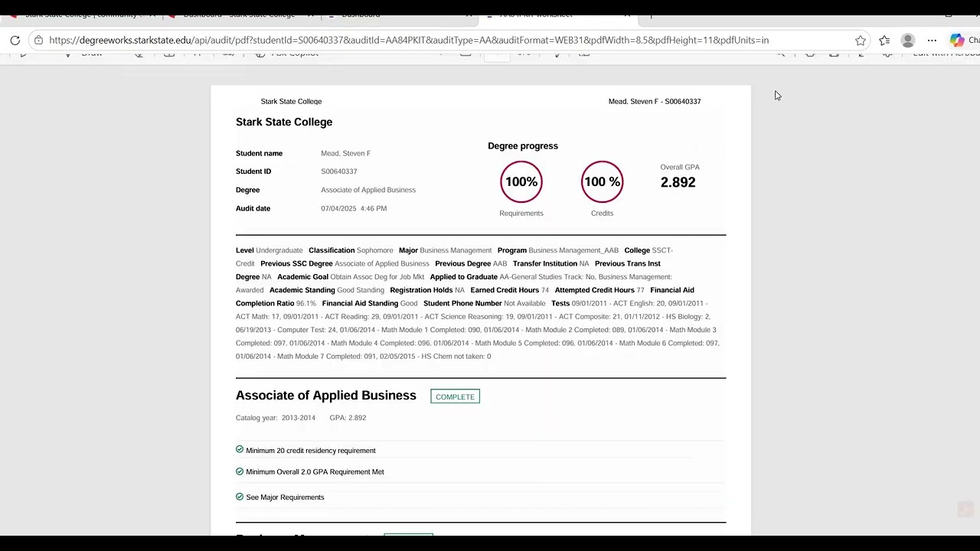Click the 'Mead, Steven F - S00640337' page header
The width and height of the screenshot is (980, 551).
[x=655, y=101]
